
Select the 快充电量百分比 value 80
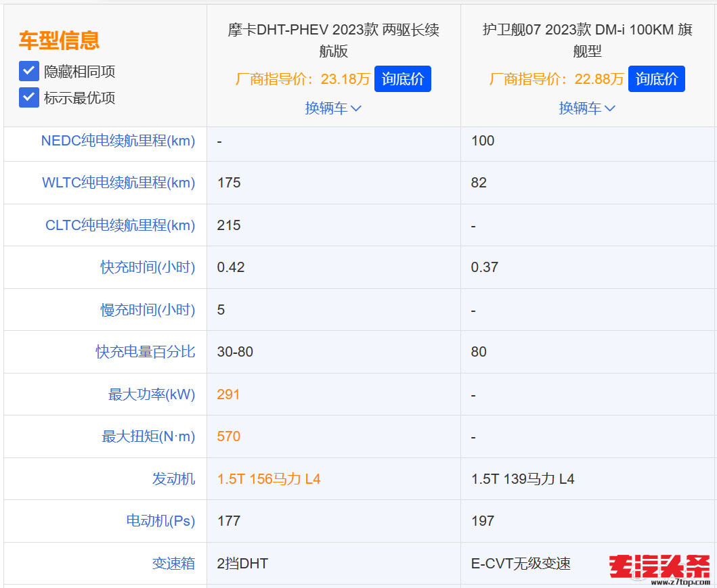coord(479,352)
